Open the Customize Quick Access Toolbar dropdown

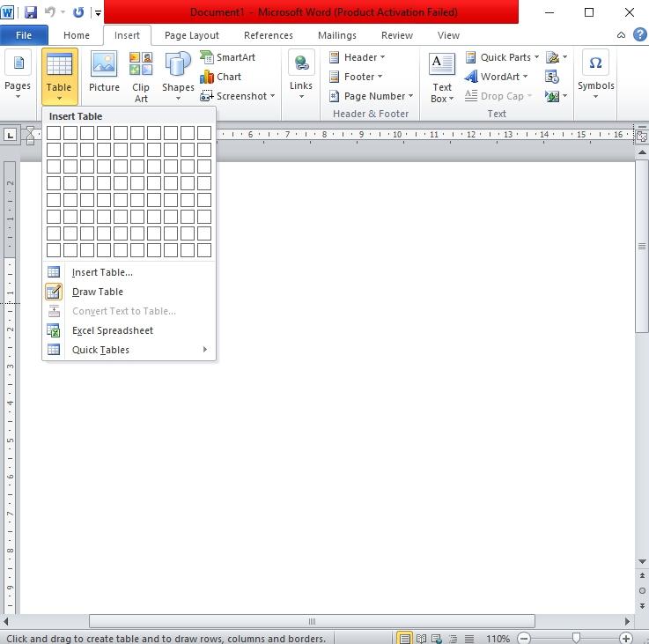(98, 12)
